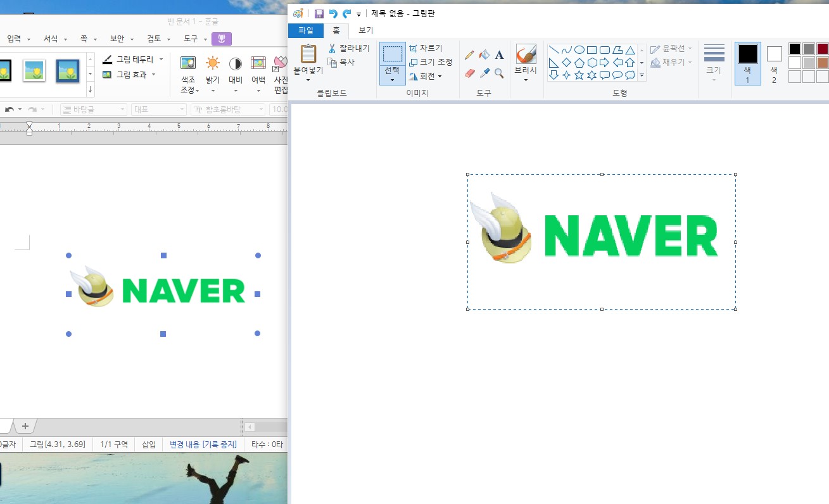Click the Undo arrow in Paint's quick access bar
The width and height of the screenshot is (829, 504).
tap(333, 13)
